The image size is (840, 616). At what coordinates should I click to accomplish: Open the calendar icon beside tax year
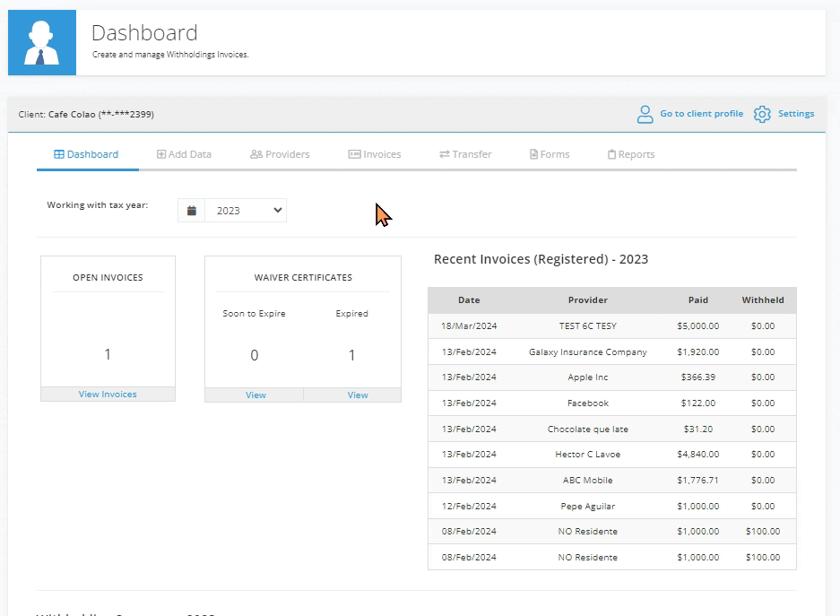click(190, 209)
